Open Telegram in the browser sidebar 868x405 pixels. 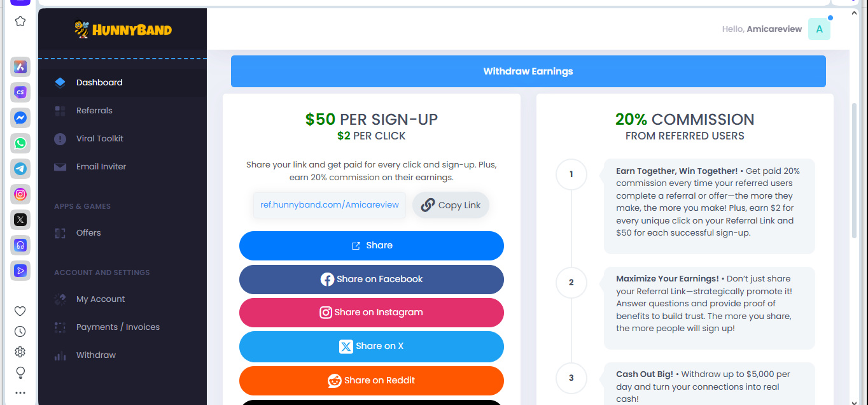click(20, 169)
